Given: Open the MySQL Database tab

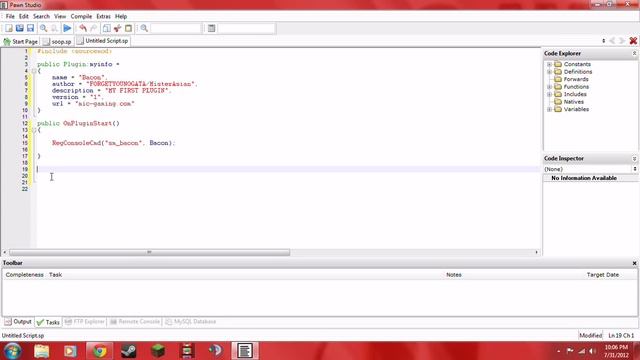Looking at the screenshot, I should pos(191,322).
